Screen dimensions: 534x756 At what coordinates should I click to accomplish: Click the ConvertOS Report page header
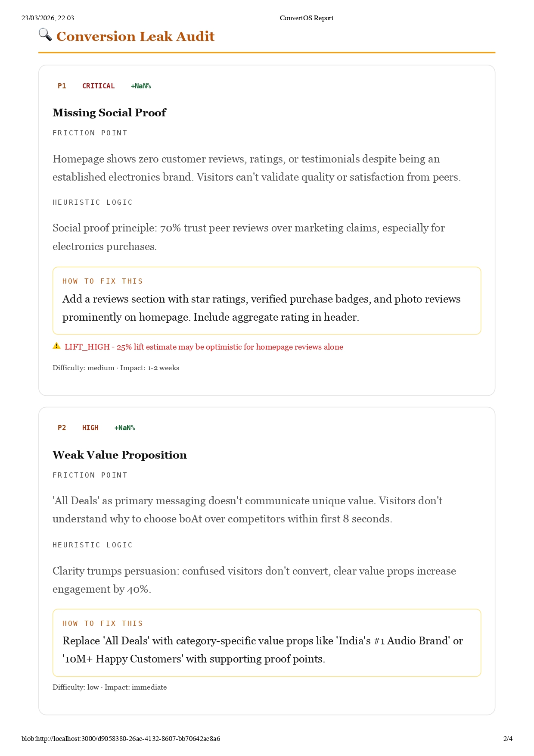[x=307, y=18]
